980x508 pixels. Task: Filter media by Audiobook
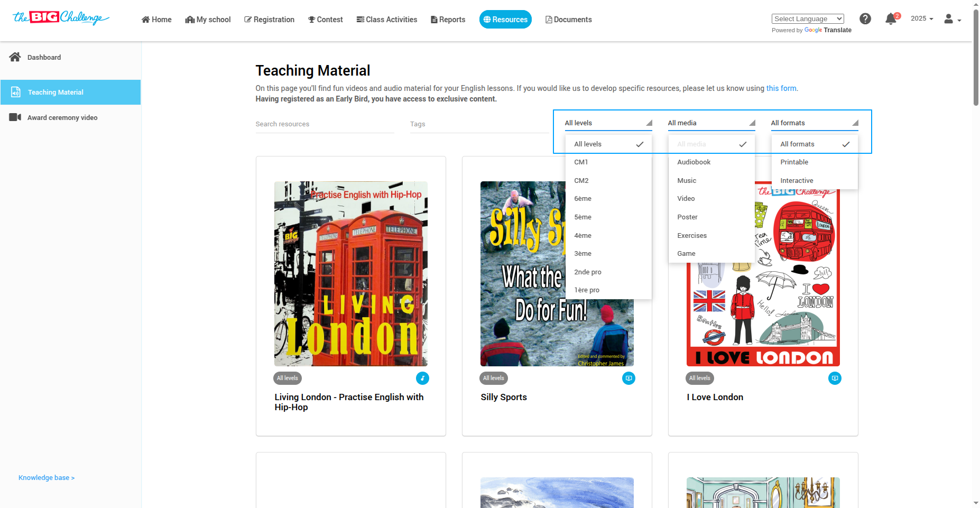click(711, 162)
